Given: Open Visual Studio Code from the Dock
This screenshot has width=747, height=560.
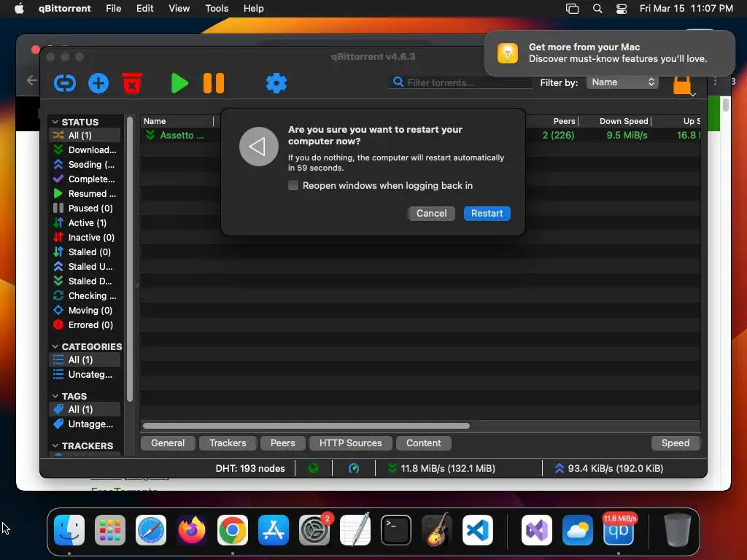Looking at the screenshot, I should click(477, 530).
